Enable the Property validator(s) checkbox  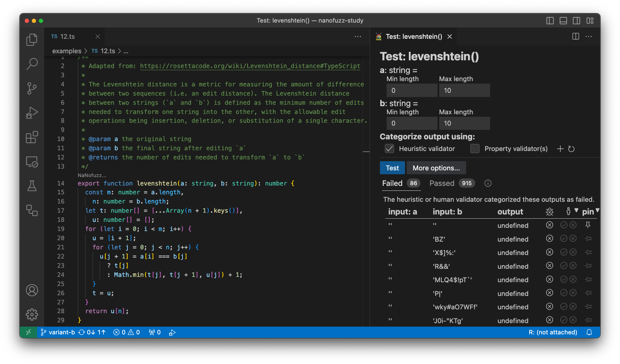tap(475, 149)
